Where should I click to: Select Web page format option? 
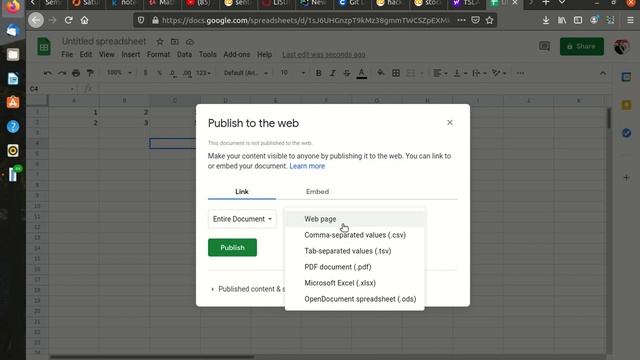pyautogui.click(x=355, y=219)
